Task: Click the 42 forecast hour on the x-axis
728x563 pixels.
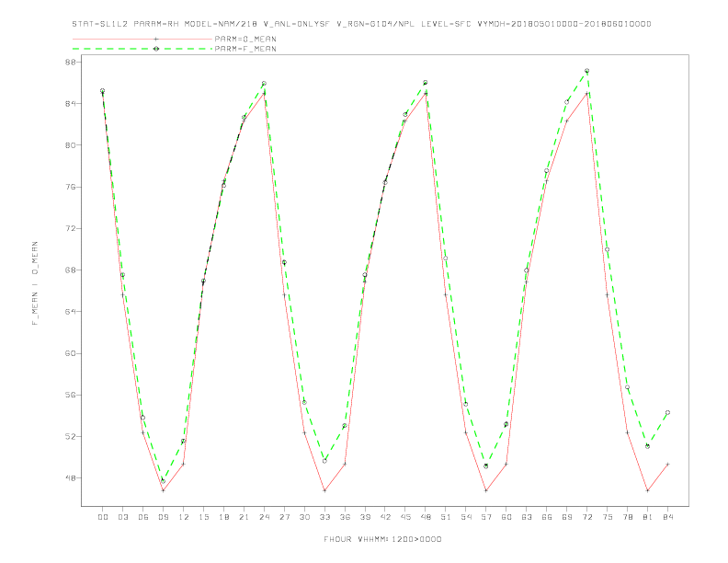Action: click(x=385, y=517)
